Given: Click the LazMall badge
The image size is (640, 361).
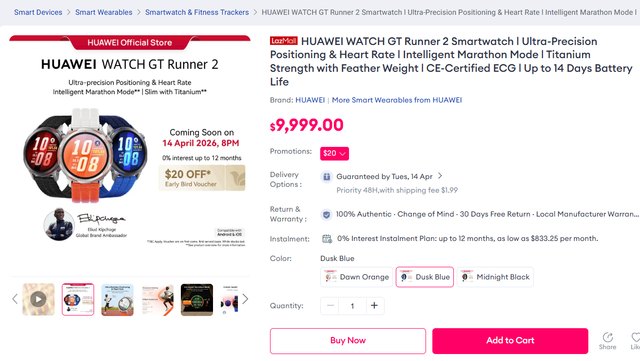Looking at the screenshot, I should [x=284, y=41].
